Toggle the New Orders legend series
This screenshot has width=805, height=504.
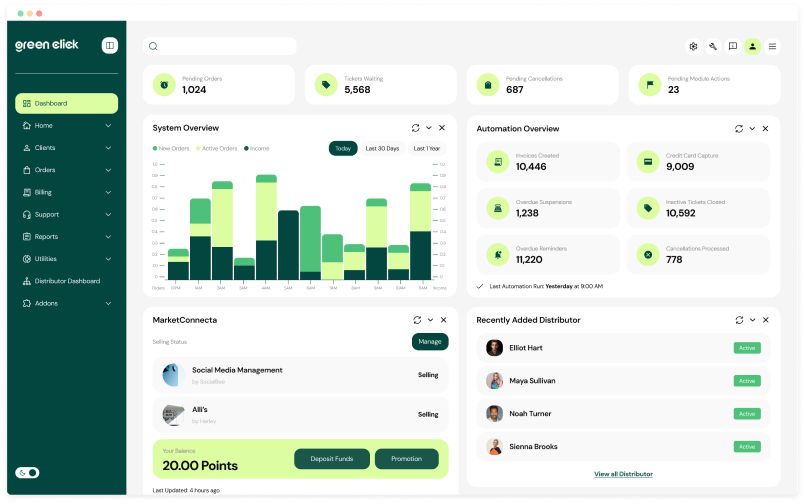point(171,148)
